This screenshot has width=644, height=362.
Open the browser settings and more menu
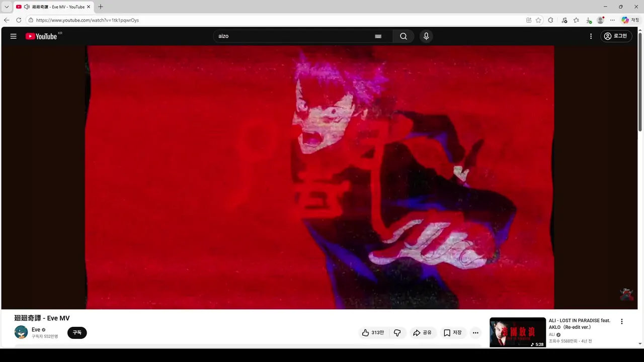pyautogui.click(x=612, y=20)
